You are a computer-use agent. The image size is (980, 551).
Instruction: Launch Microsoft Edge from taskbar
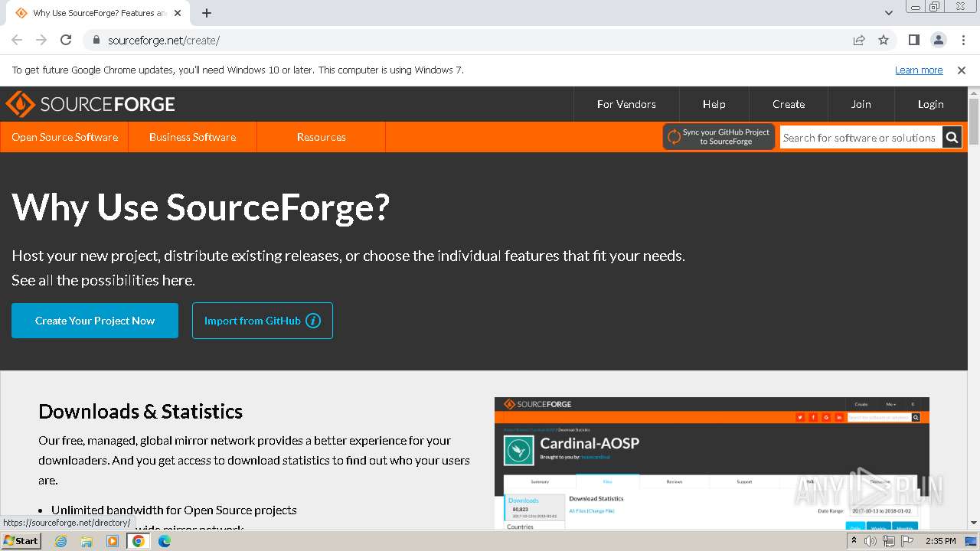click(165, 541)
